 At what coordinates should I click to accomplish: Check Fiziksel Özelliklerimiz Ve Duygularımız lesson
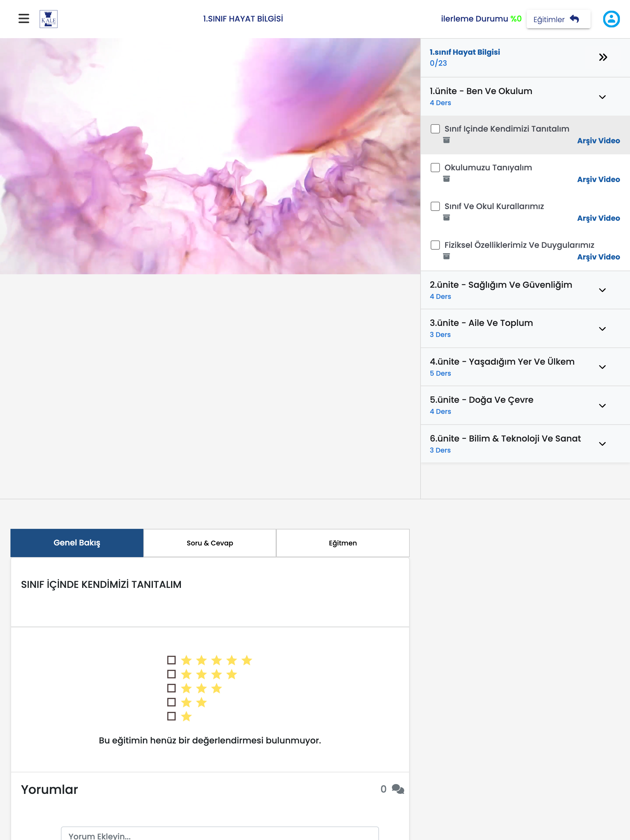[x=435, y=245]
